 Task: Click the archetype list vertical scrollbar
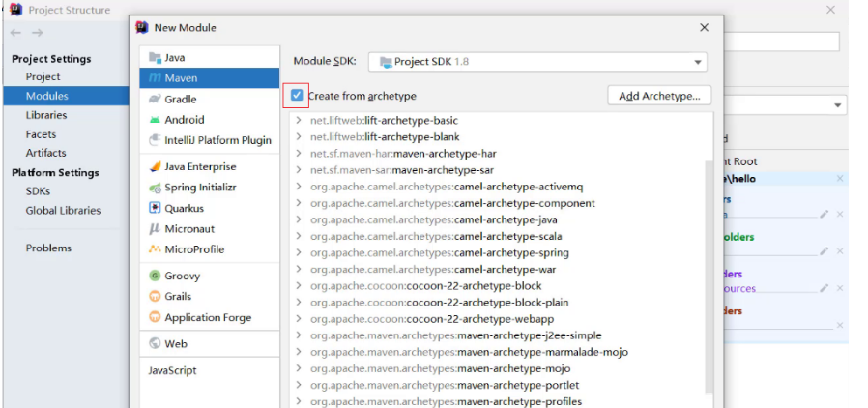tap(709, 277)
